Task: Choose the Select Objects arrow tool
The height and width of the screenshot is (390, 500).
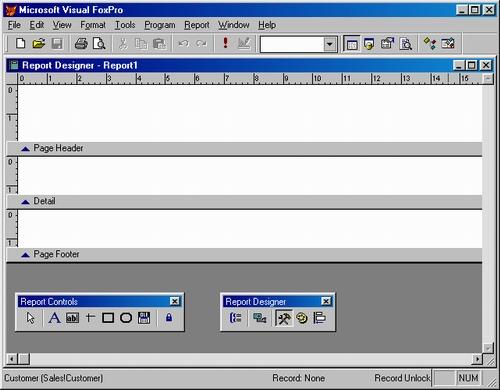Action: click(x=31, y=318)
